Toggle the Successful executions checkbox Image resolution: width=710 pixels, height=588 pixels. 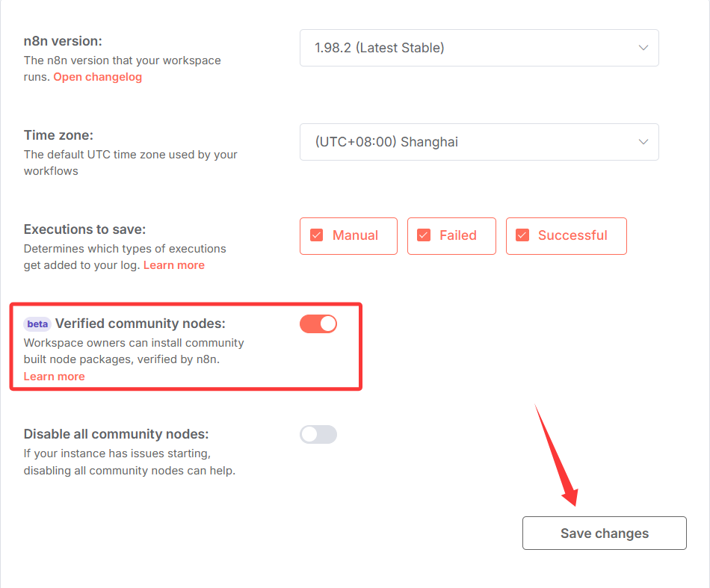tap(522, 235)
